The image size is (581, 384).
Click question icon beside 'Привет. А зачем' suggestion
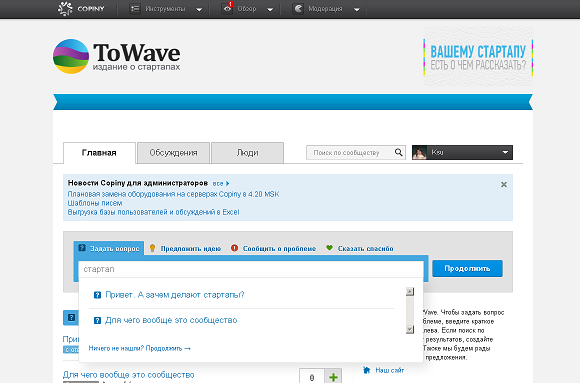(x=97, y=295)
